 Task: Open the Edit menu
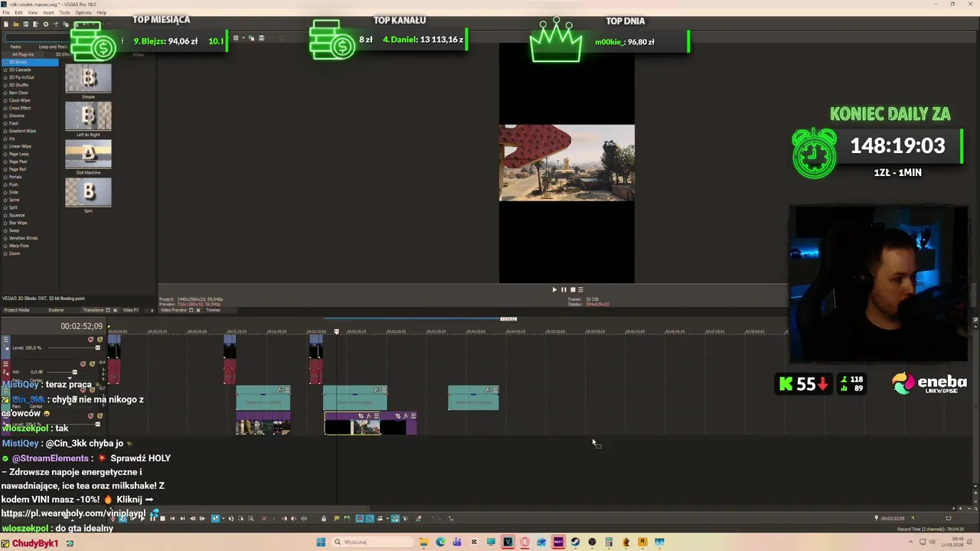click(18, 12)
